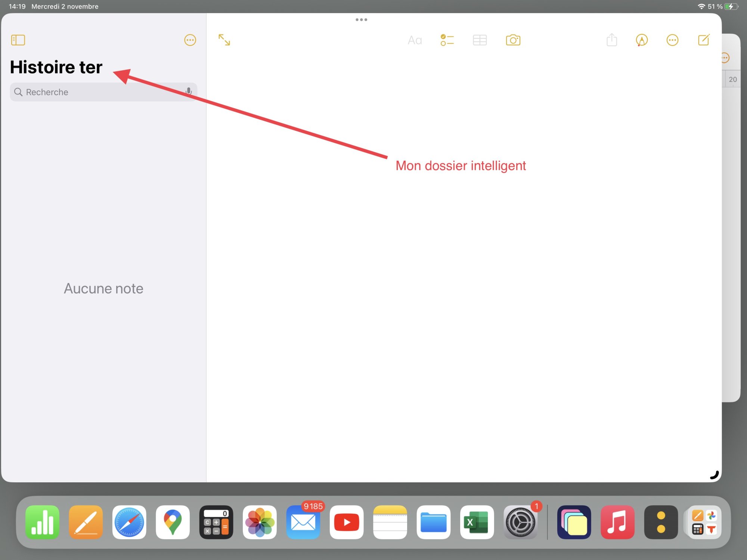Launch Safari from the dock
Viewport: 747px width, 560px height.
(129, 522)
